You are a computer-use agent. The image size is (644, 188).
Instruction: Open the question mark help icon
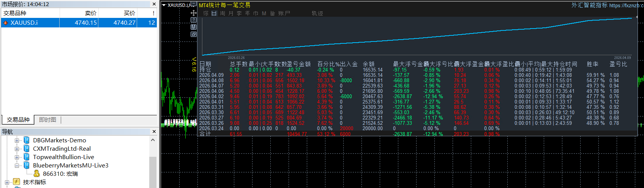pos(194,20)
